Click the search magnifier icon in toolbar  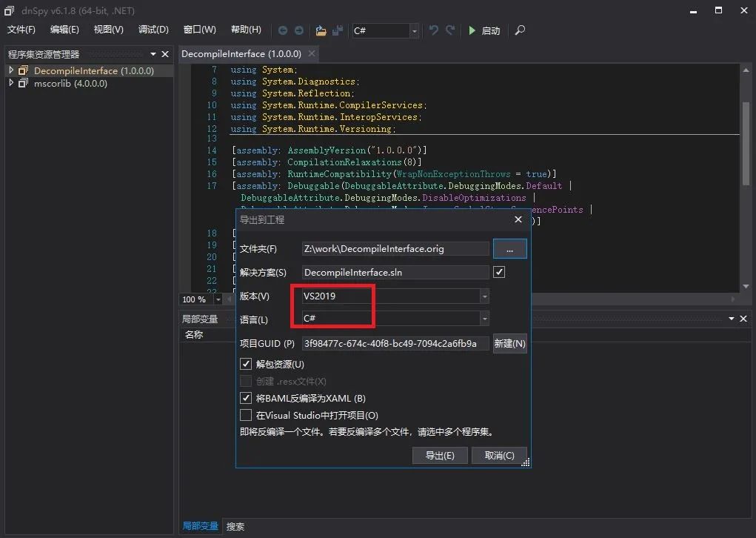520,30
